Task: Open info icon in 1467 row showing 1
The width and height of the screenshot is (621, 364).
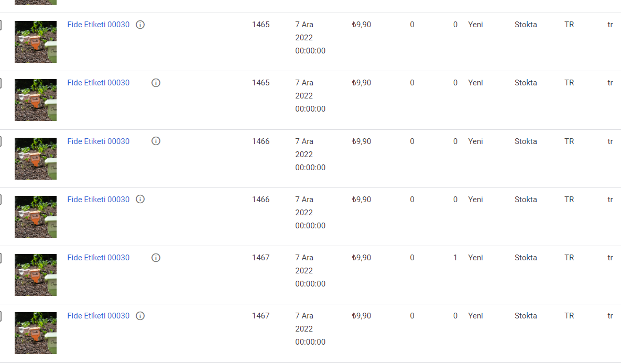Action: tap(156, 258)
